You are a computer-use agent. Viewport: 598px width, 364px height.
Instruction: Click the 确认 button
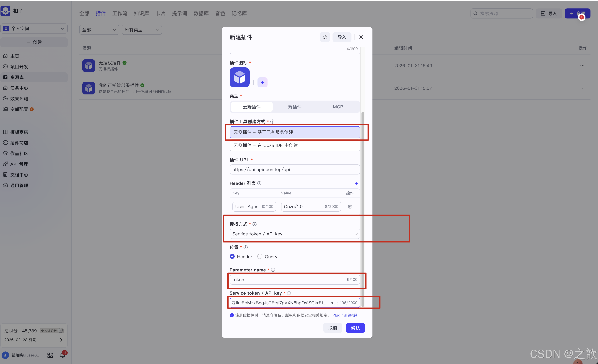pos(355,328)
